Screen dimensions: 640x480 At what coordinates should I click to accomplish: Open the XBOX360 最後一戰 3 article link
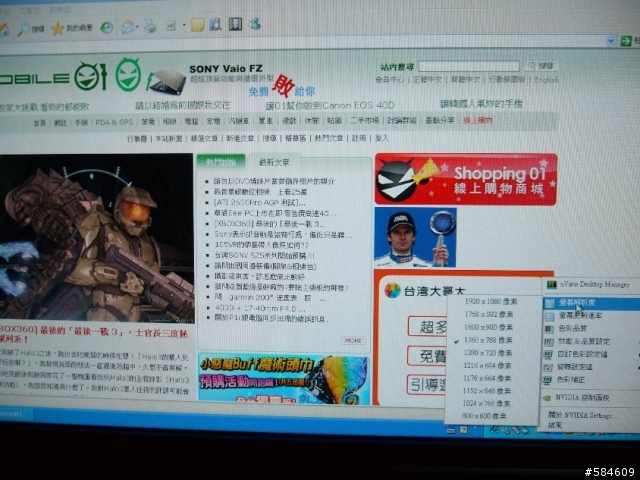click(x=269, y=224)
